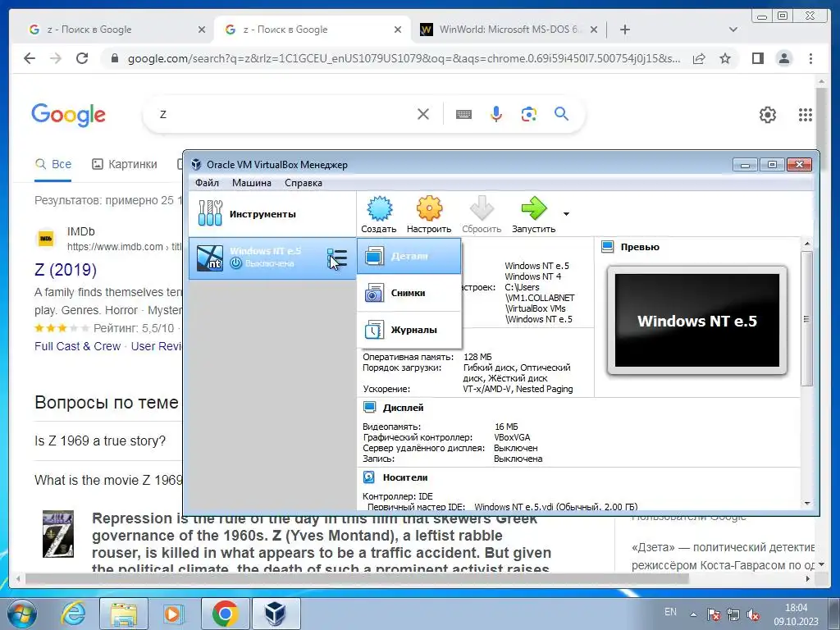Click the VirtualBox details vertical scrollbar thumb
840x630 pixels.
806,319
